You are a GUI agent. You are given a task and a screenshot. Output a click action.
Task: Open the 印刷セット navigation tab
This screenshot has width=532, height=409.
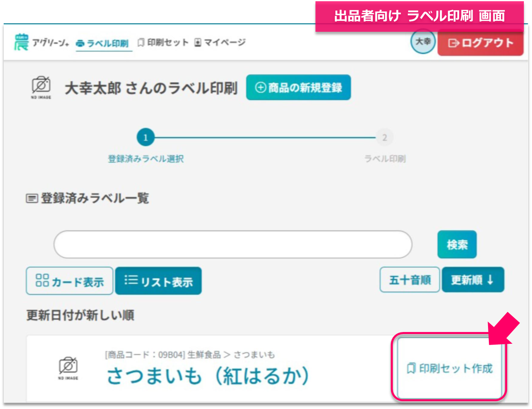(163, 42)
